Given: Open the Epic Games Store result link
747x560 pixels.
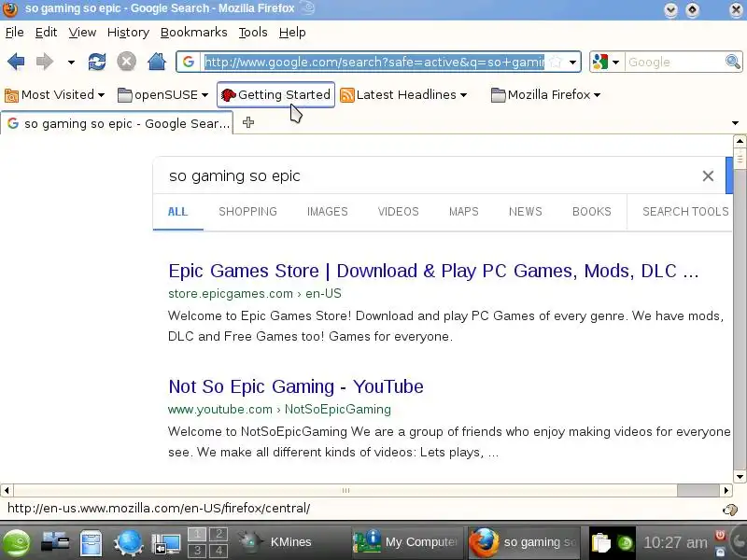Looking at the screenshot, I should coord(433,271).
